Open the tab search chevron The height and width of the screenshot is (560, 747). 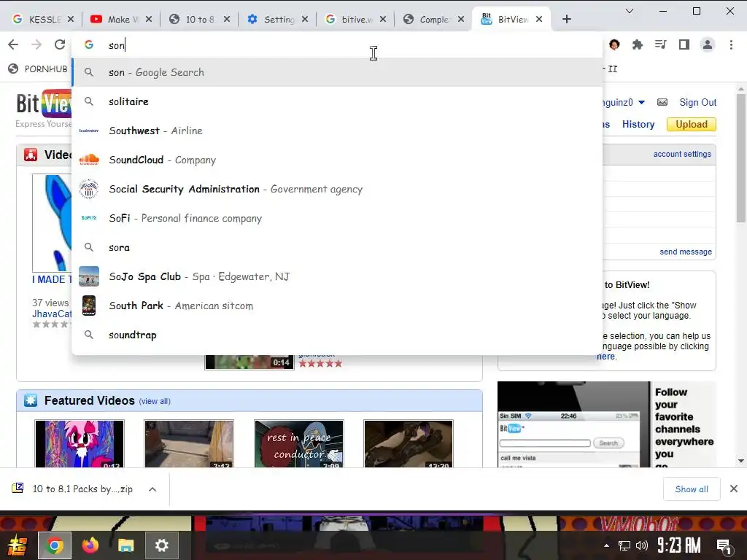pyautogui.click(x=630, y=11)
